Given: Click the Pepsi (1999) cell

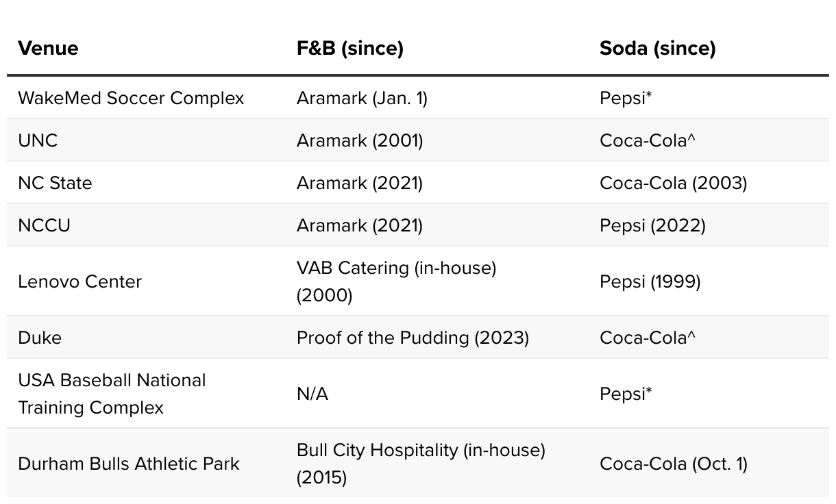Looking at the screenshot, I should (650, 281).
